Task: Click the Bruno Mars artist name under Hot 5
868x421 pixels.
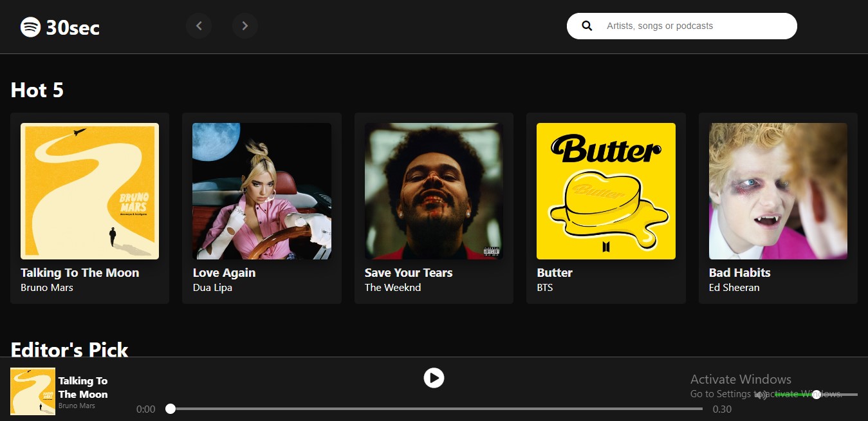Action: point(47,288)
